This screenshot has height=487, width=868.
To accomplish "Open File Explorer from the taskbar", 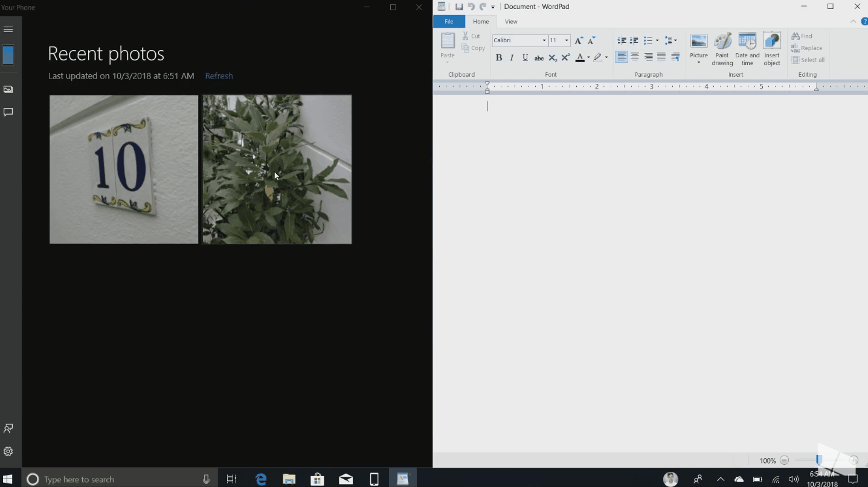I will pos(289,479).
